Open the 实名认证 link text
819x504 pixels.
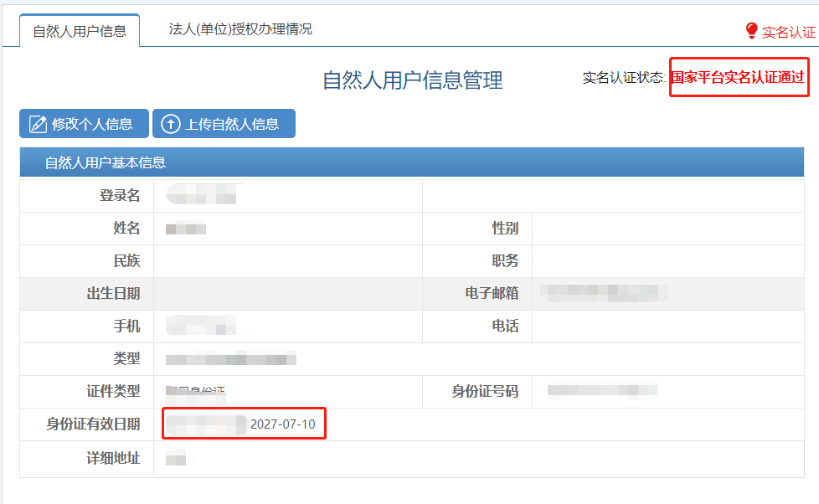[x=788, y=32]
